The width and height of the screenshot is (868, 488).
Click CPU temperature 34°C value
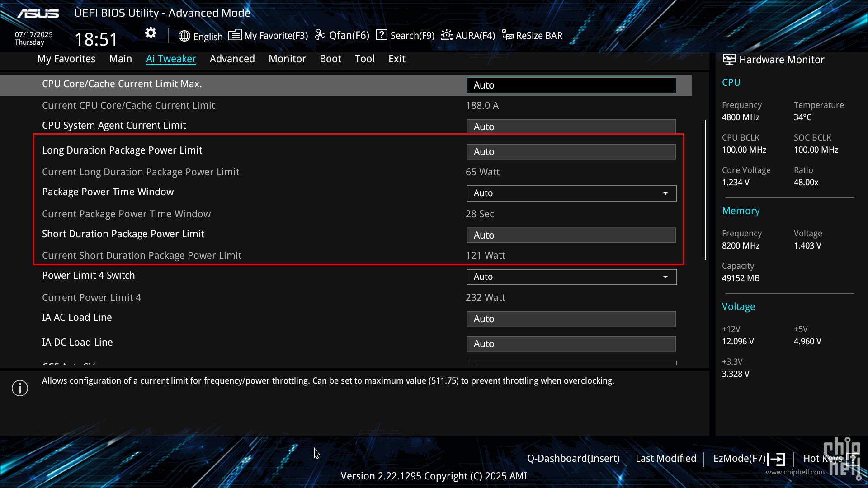[802, 117]
